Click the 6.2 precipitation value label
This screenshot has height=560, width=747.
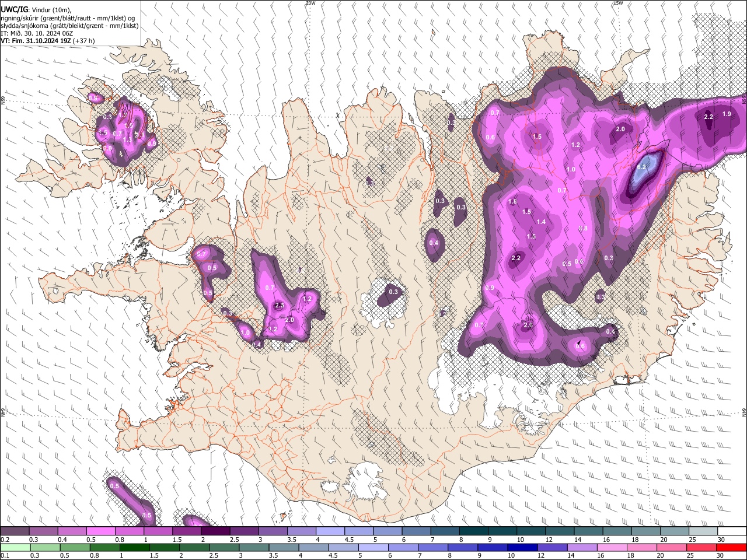coord(641,167)
